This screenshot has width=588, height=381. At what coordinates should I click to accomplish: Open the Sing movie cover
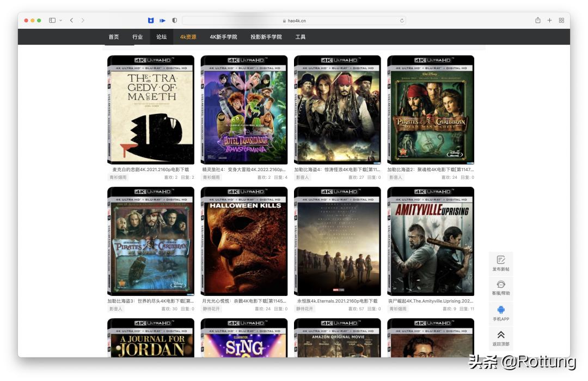coord(244,338)
